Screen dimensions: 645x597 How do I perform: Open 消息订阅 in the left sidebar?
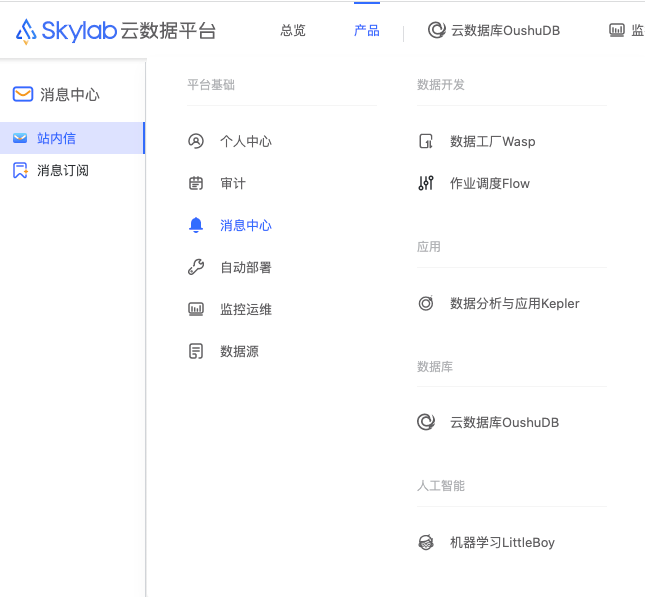[63, 170]
